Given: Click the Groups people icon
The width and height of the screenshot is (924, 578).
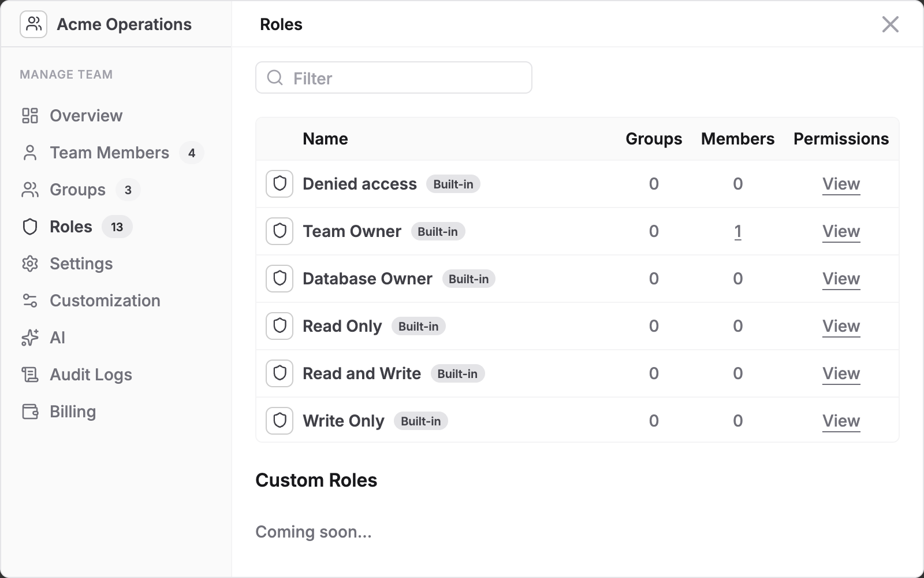Looking at the screenshot, I should 30,190.
